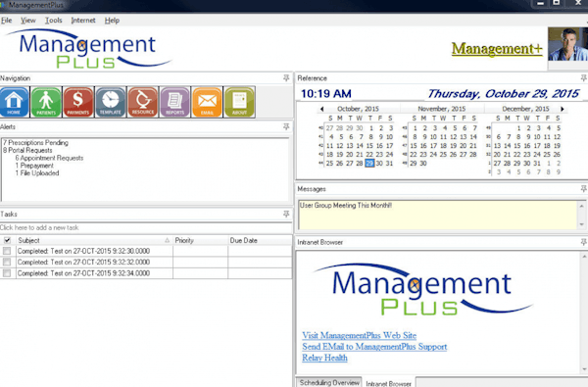588x387 pixels.
Task: Open the Patients navigation icon
Action: 46,102
